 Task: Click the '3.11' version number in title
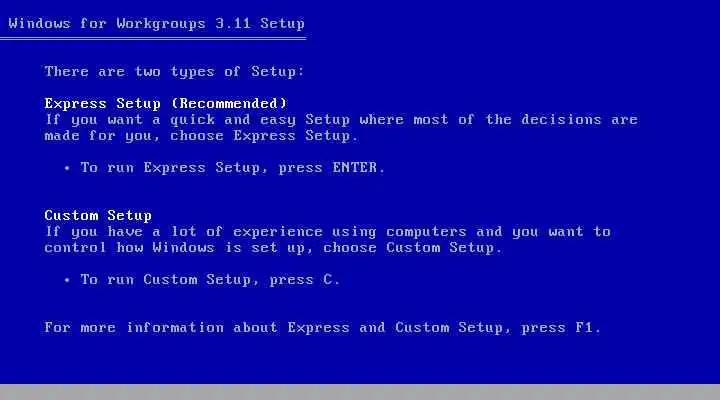point(233,23)
